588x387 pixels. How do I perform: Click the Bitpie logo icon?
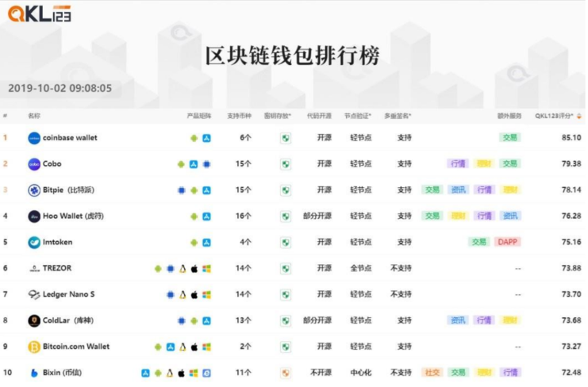pos(34,190)
